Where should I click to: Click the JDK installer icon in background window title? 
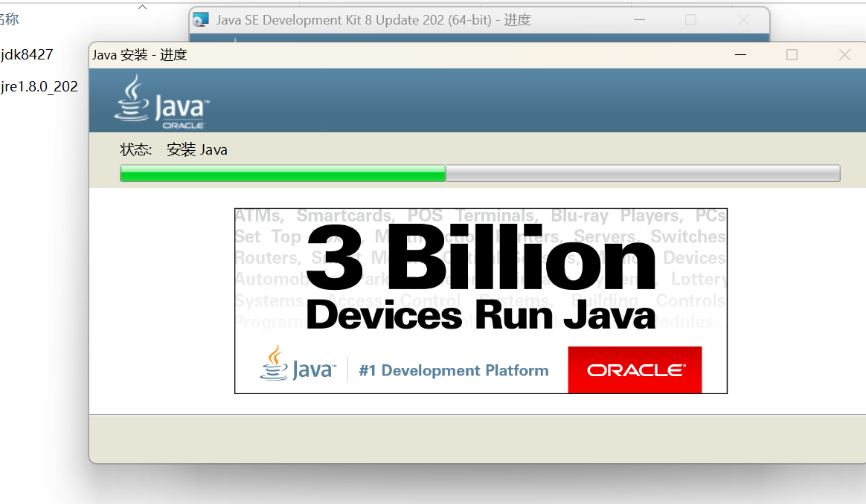pos(200,20)
